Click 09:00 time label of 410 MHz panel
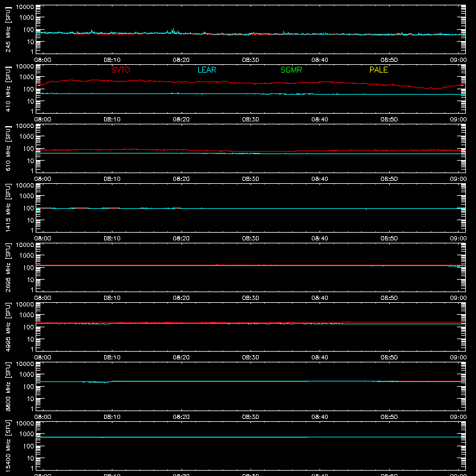The image size is (476, 476). (458, 120)
